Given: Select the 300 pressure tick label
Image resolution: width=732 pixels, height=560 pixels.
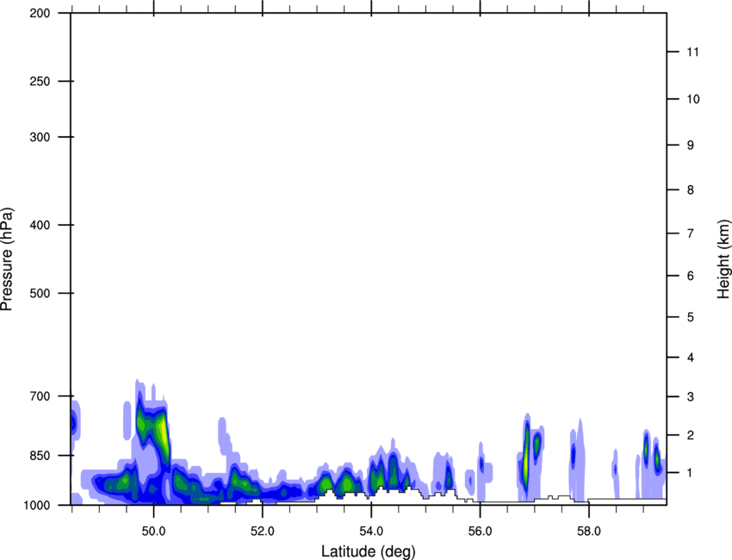Looking at the screenshot, I should tap(40, 137).
